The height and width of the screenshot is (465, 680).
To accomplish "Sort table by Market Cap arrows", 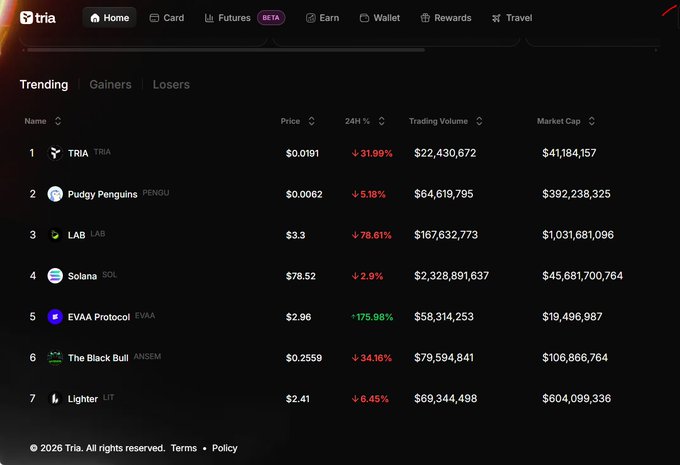I will point(592,121).
